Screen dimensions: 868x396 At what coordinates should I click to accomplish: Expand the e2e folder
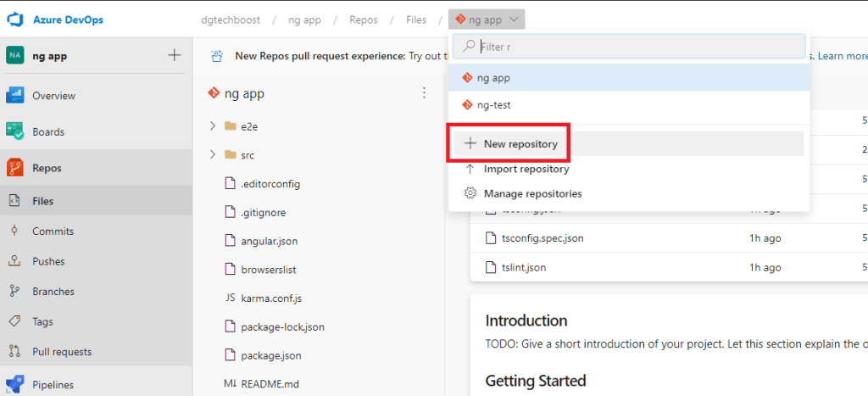[213, 126]
